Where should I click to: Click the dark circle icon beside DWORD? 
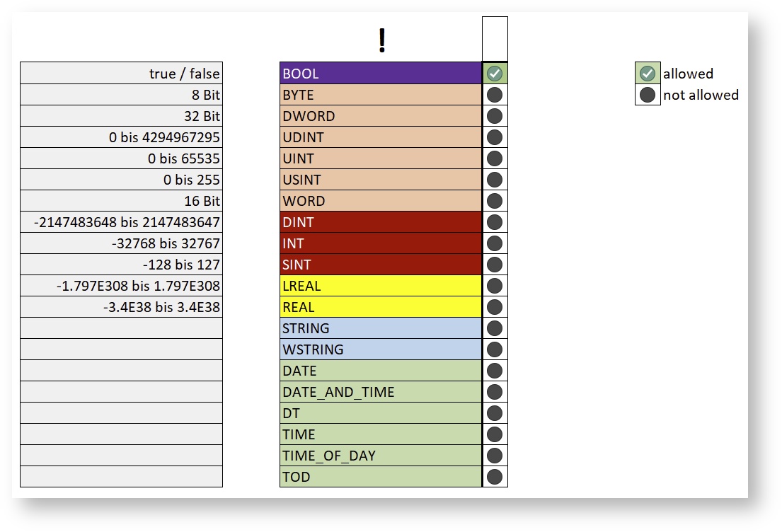click(495, 116)
